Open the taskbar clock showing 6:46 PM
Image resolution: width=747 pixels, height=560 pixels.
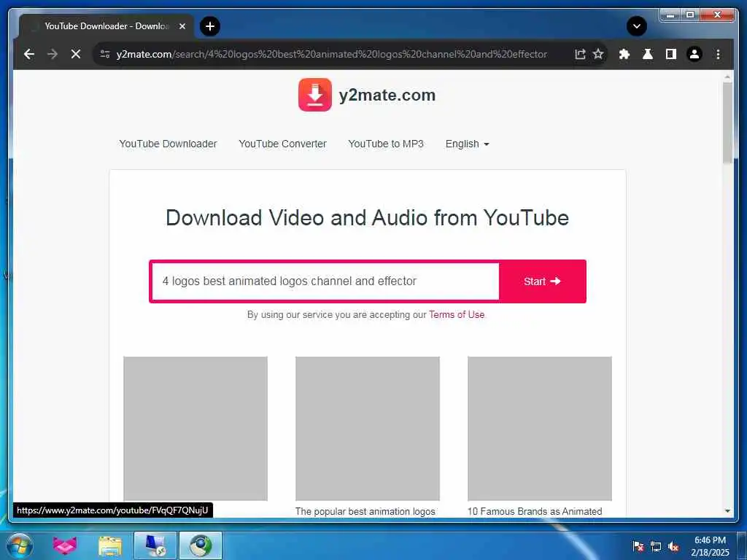point(710,546)
